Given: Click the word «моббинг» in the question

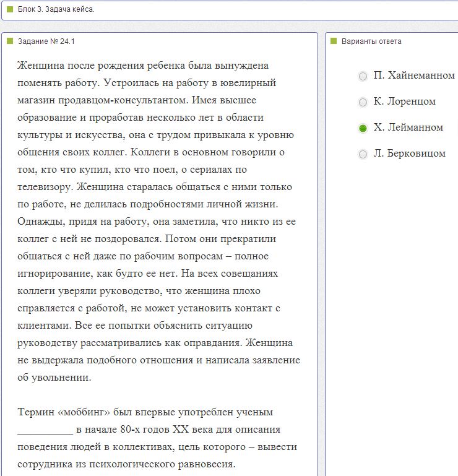Looking at the screenshot, I should tap(84, 412).
